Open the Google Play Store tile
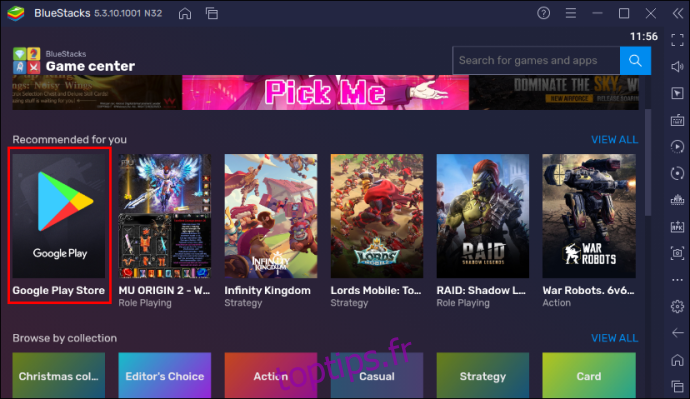The width and height of the screenshot is (690, 399). (59, 225)
